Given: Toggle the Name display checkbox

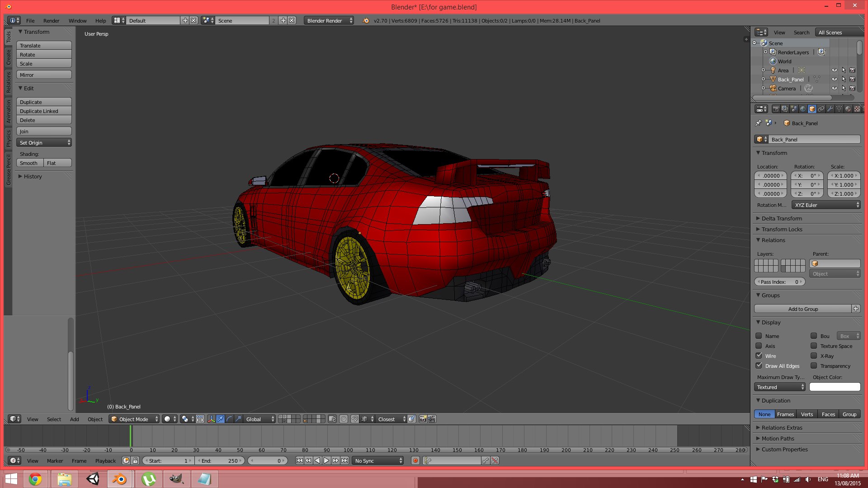Looking at the screenshot, I should 759,336.
